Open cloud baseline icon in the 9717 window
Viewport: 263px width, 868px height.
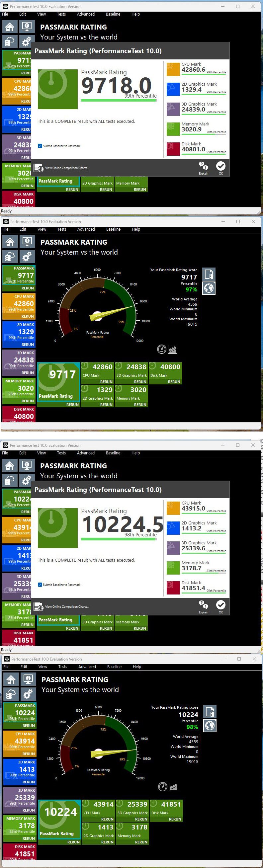coord(10,257)
